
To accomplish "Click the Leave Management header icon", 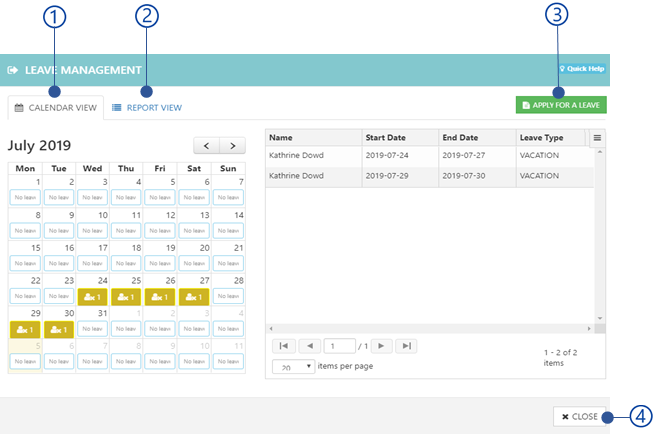I will pyautogui.click(x=12, y=70).
